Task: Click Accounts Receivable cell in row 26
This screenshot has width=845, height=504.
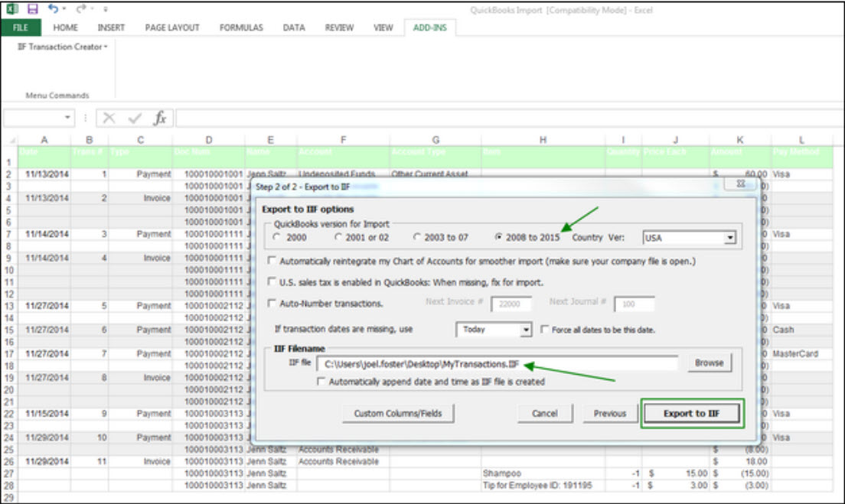Action: tap(343, 461)
